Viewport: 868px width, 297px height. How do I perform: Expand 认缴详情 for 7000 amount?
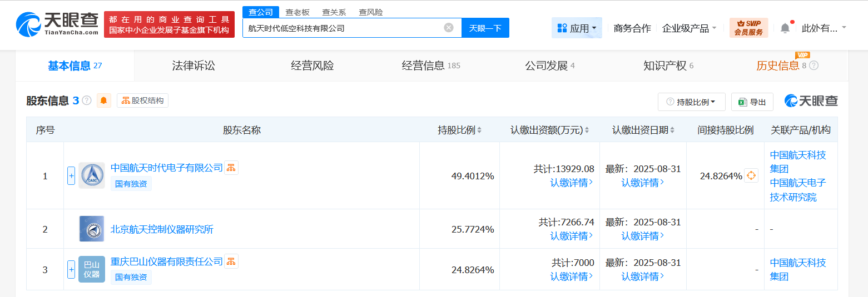(x=572, y=276)
